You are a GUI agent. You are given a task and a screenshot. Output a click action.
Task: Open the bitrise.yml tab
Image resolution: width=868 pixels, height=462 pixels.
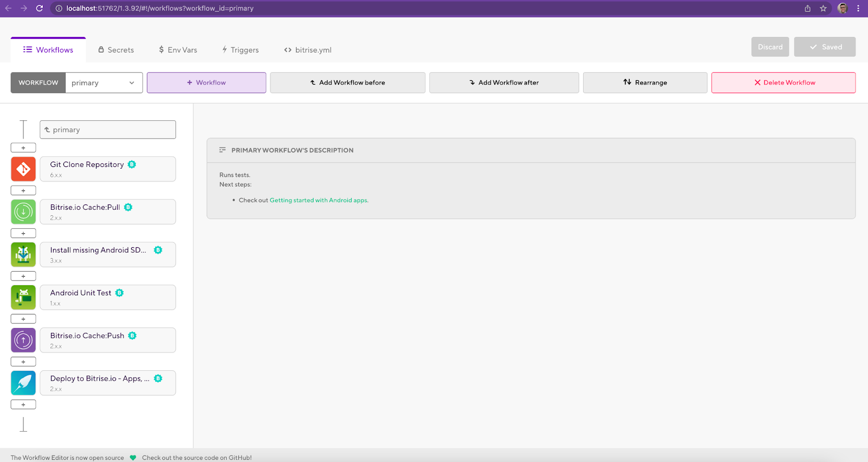coord(308,50)
